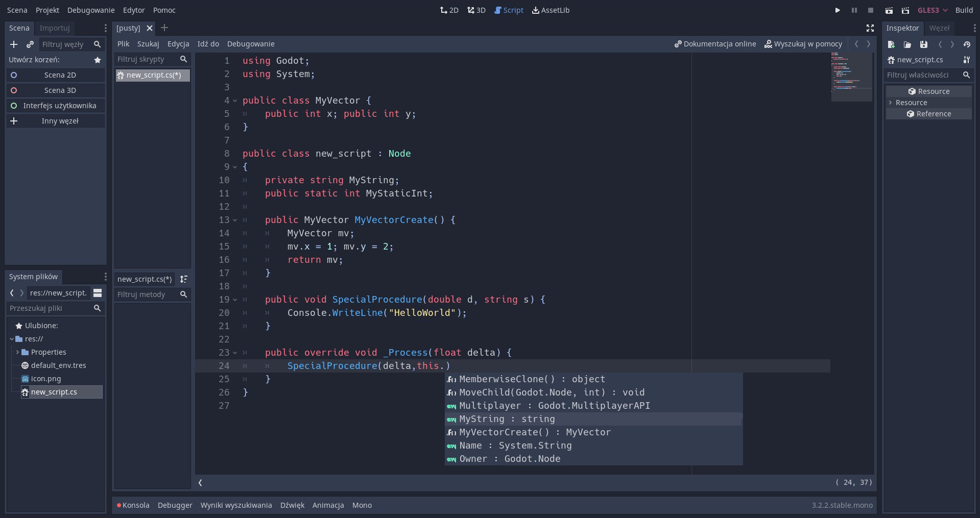This screenshot has width=980, height=518.
Task: Open the Debugowanie menu in script editor
Action: click(x=251, y=44)
